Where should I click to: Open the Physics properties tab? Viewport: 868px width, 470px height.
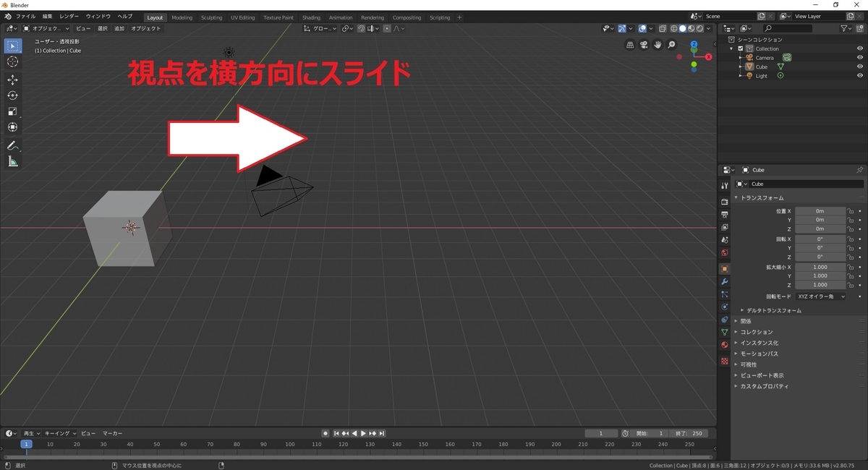724,307
